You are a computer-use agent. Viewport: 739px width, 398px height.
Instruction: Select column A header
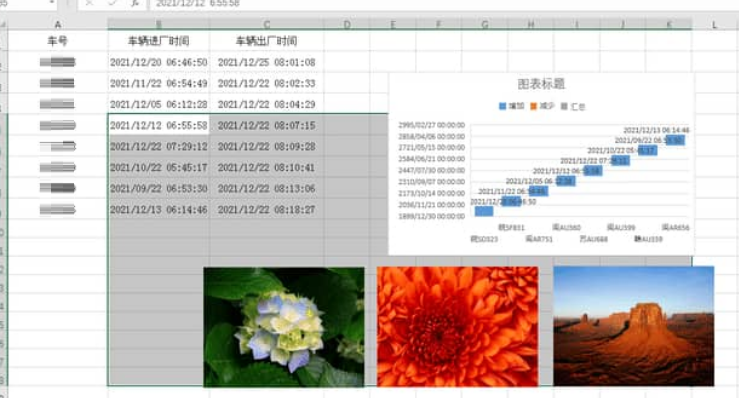click(x=57, y=24)
